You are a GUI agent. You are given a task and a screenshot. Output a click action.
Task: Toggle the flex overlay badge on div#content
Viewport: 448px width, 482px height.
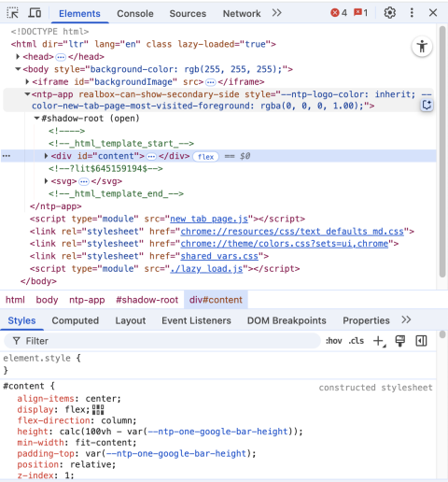coord(205,157)
